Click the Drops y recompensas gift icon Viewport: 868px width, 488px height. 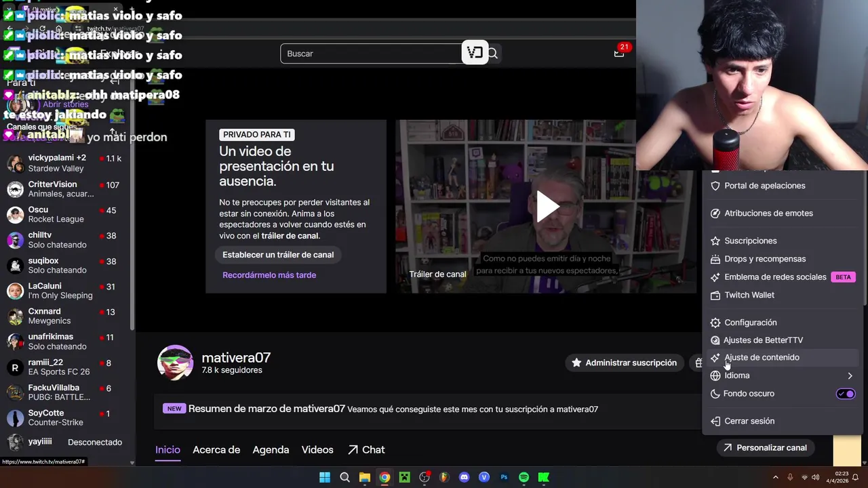715,259
